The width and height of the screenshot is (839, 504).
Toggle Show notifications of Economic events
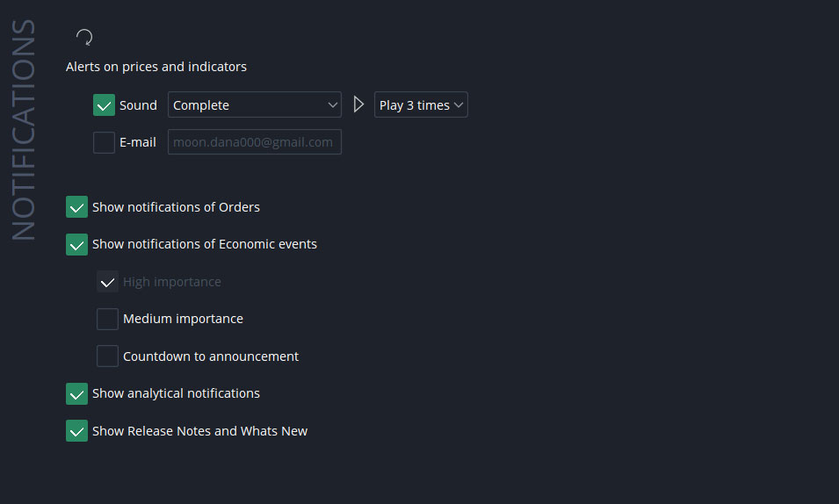click(x=77, y=244)
